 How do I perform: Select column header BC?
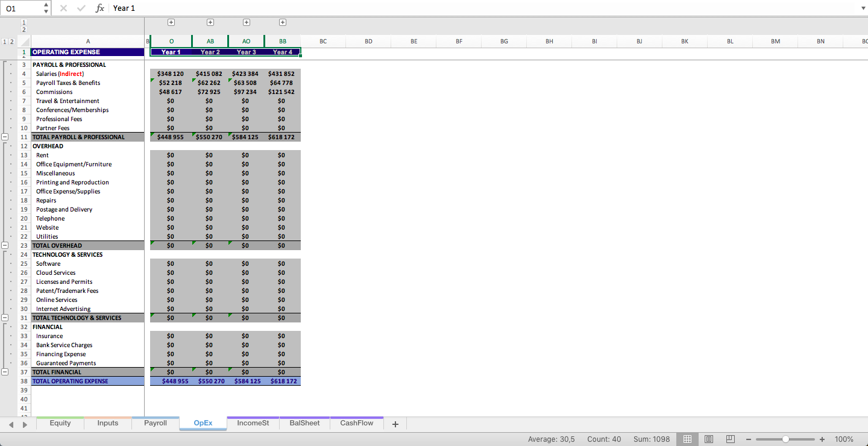point(323,42)
